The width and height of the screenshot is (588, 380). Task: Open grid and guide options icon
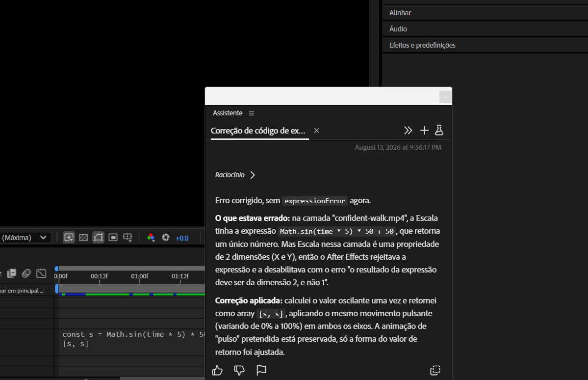pos(128,237)
